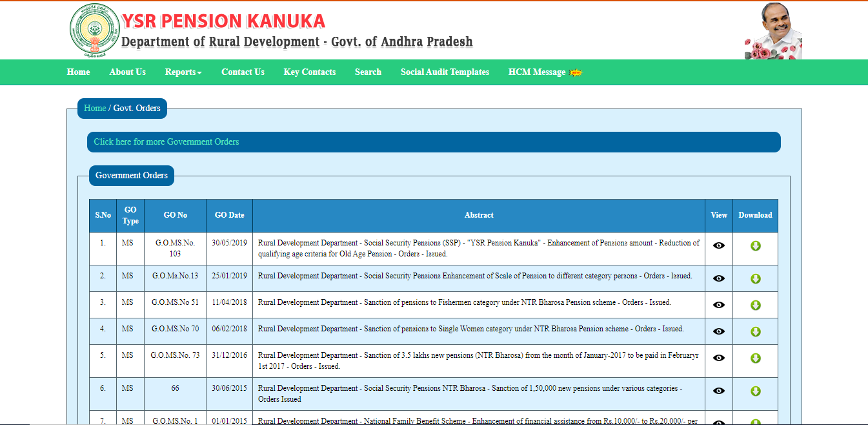Click Home in the breadcrumb
This screenshot has height=425, width=868.
95,108
